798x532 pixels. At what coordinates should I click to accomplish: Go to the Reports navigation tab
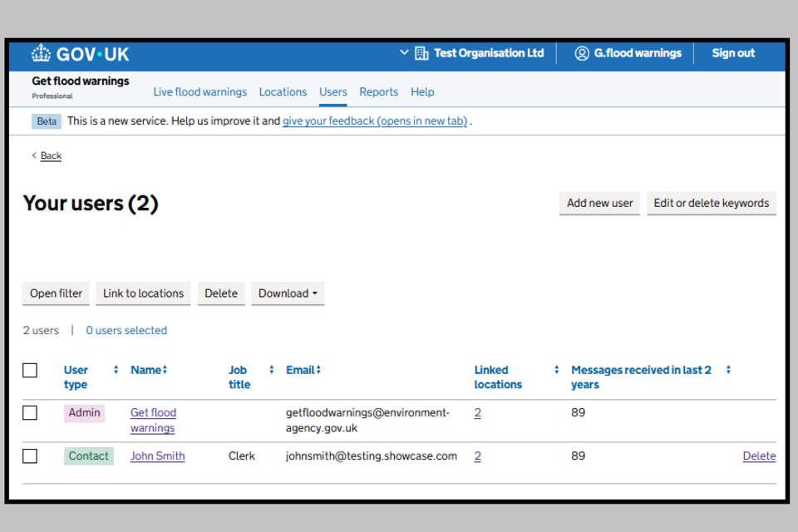(x=378, y=92)
